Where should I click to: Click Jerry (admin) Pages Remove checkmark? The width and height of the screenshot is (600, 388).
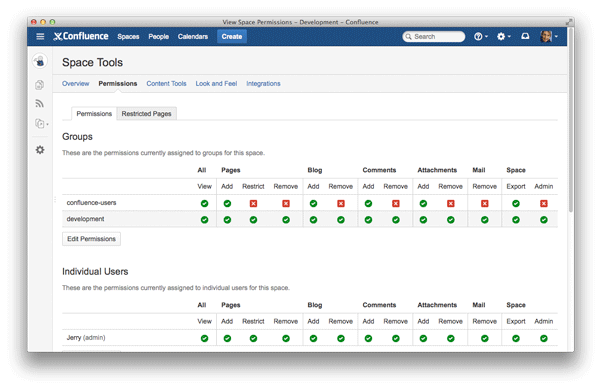tap(286, 338)
